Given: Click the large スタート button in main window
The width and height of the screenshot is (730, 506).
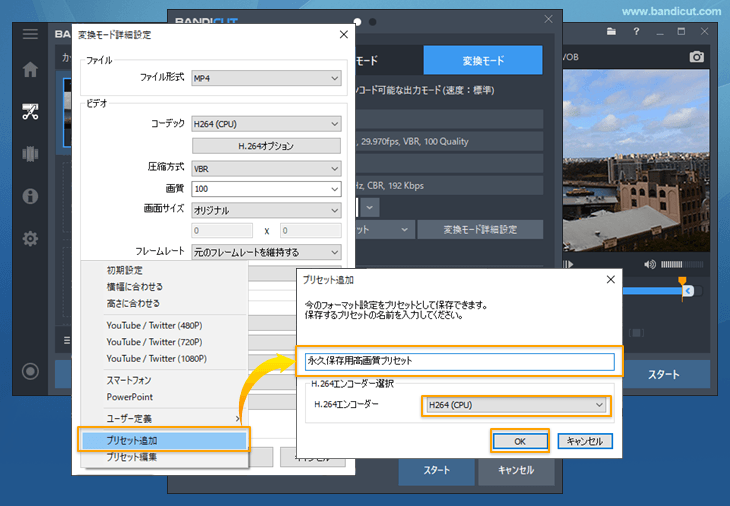Looking at the screenshot, I should (x=664, y=374).
